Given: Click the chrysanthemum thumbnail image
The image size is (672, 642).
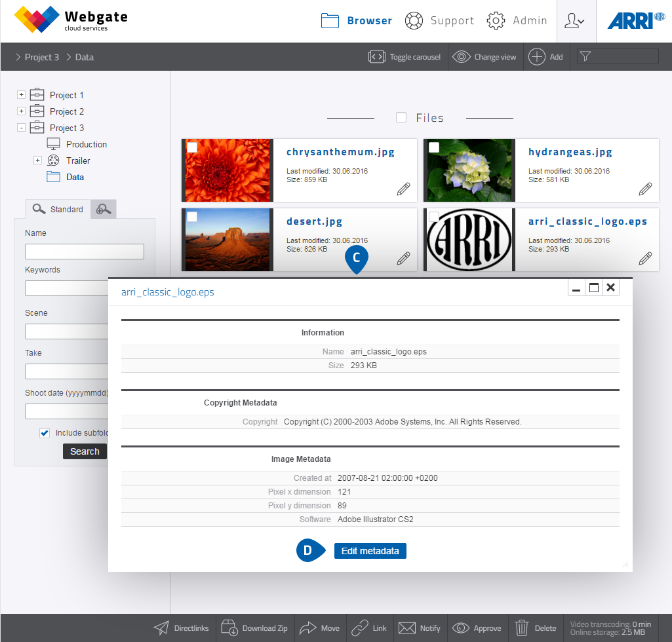Looking at the screenshot, I should 227,170.
